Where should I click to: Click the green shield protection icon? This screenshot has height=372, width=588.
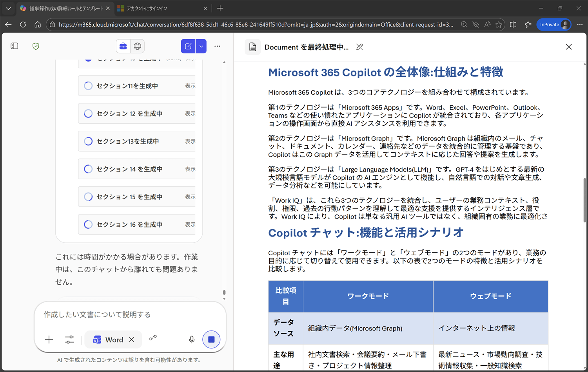36,46
